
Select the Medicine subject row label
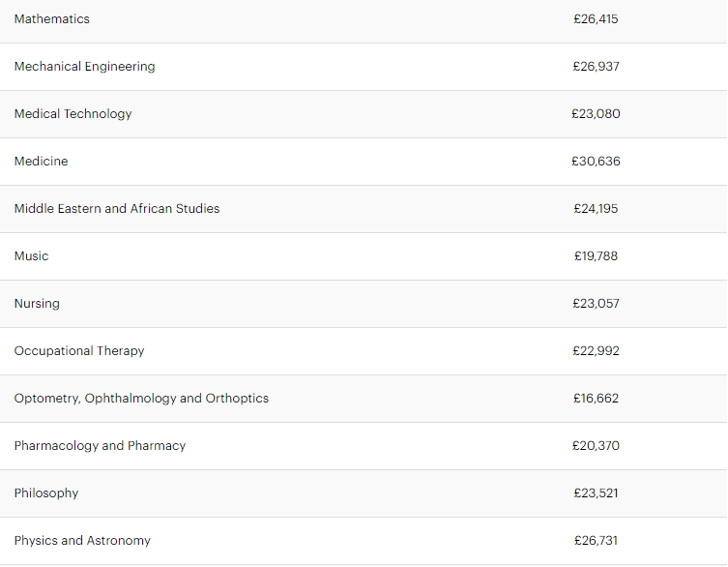point(41,162)
